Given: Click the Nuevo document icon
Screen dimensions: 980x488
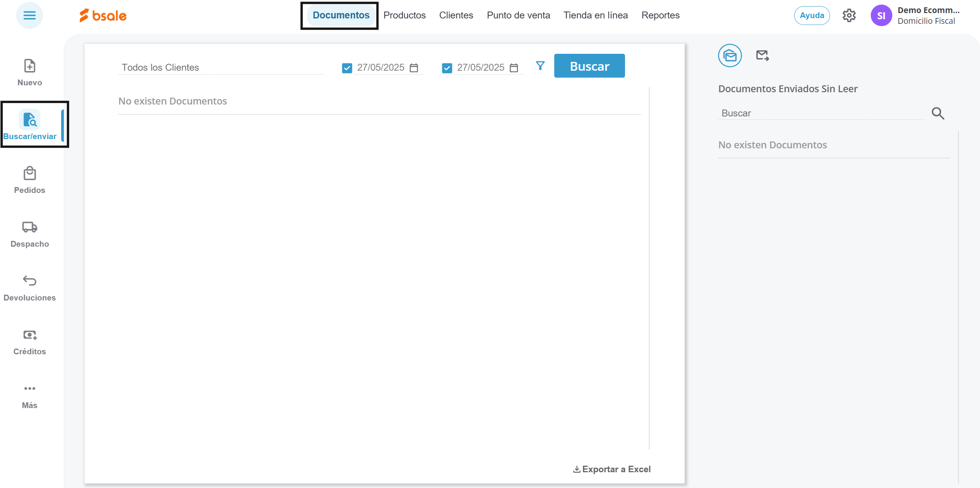Looking at the screenshot, I should [x=30, y=66].
